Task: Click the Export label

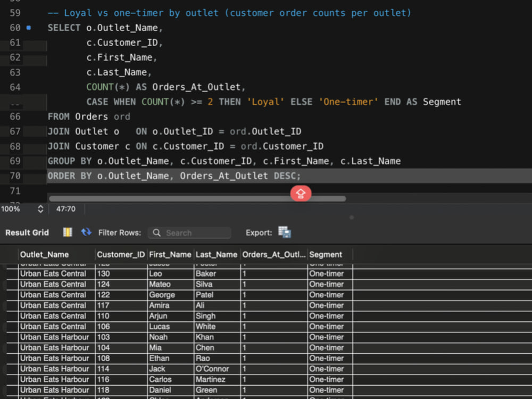Action: tap(259, 233)
